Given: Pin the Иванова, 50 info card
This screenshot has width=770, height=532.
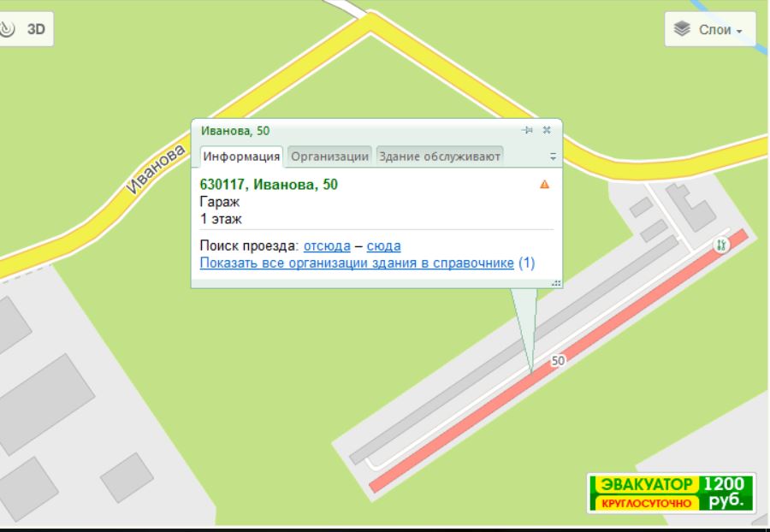Looking at the screenshot, I should tap(528, 130).
